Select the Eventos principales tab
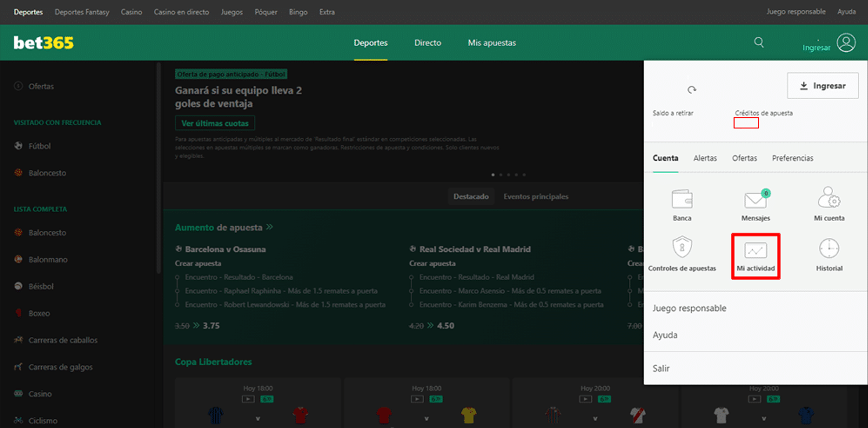The height and width of the screenshot is (428, 868). (x=536, y=197)
